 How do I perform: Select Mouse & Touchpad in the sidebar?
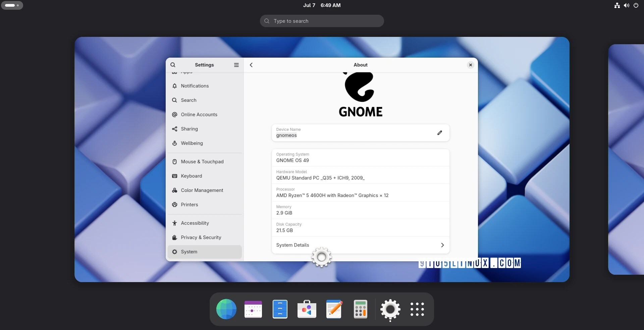point(205,162)
